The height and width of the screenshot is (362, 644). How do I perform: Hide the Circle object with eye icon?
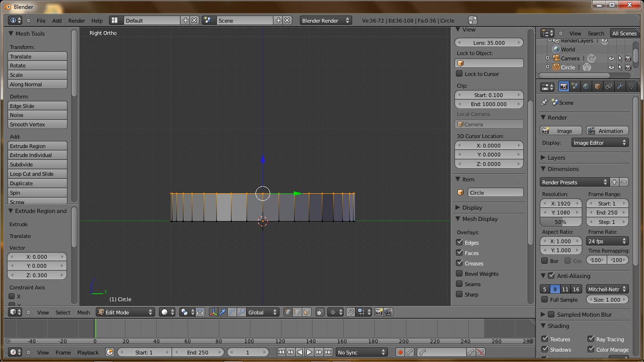[611, 67]
